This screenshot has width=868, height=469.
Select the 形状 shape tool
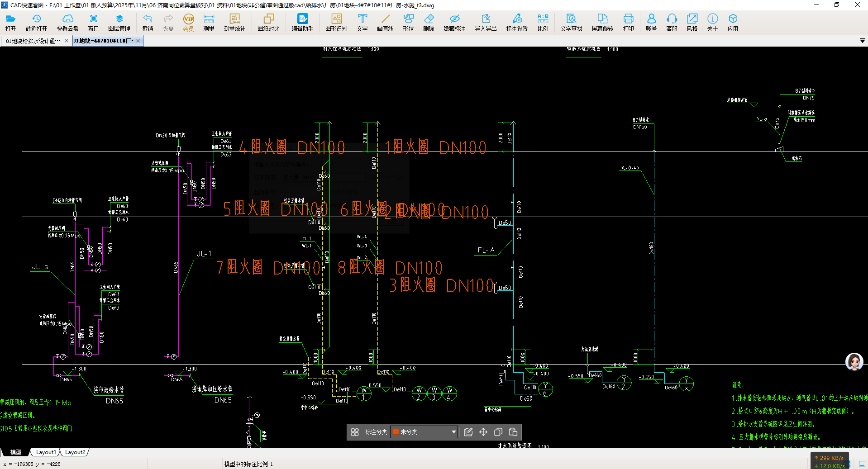408,22
